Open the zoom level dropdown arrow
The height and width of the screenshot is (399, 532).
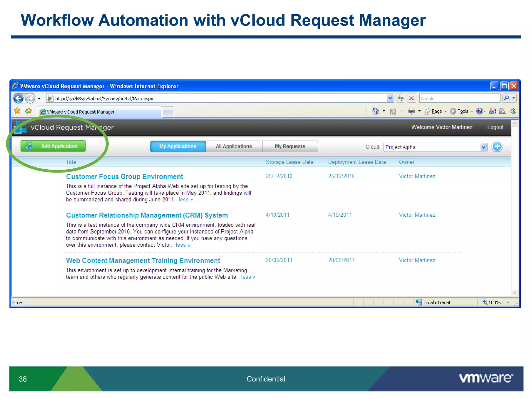[508, 302]
